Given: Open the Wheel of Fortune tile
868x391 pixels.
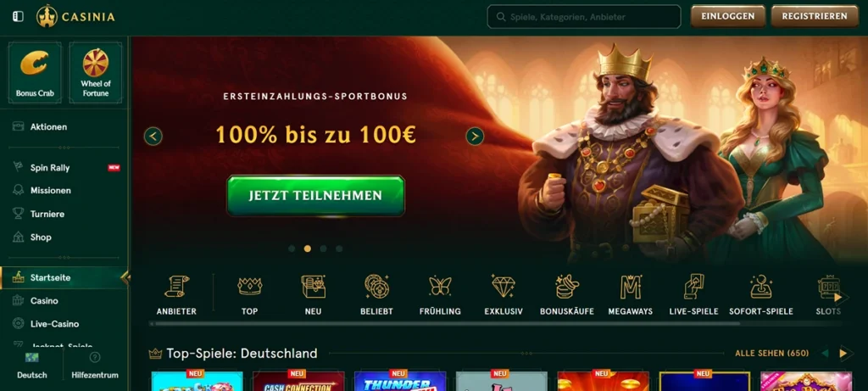Looking at the screenshot, I should (x=95, y=73).
